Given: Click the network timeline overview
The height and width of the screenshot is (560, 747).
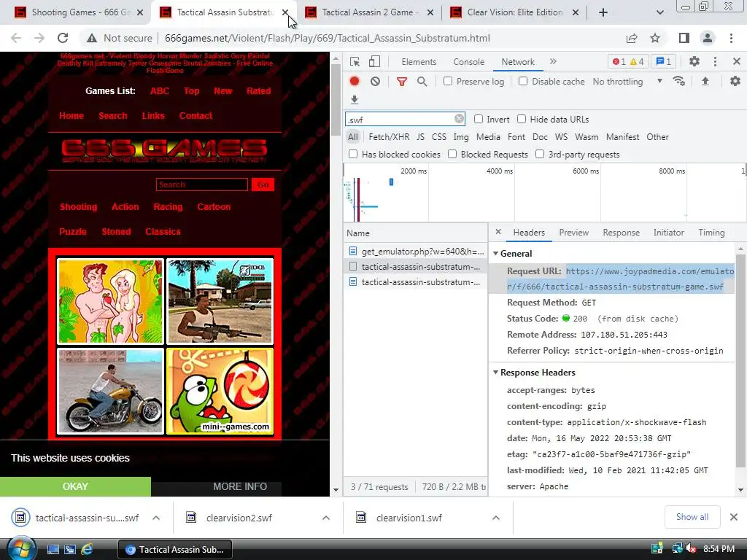Looking at the screenshot, I should click(x=544, y=192).
